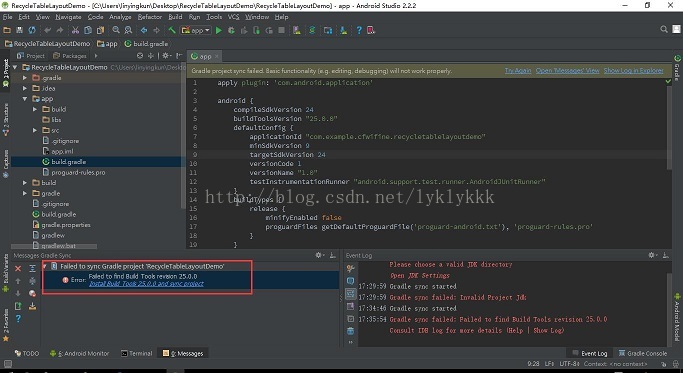
Task: Select gradle.properties file
Action: pos(66,225)
